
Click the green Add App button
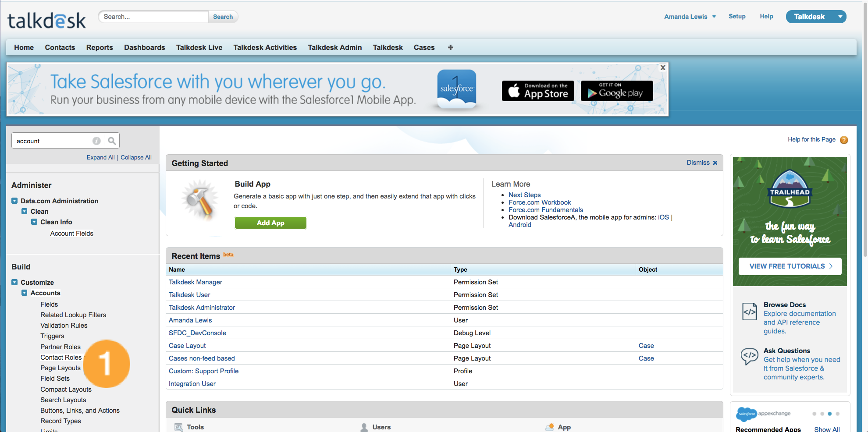pos(270,223)
